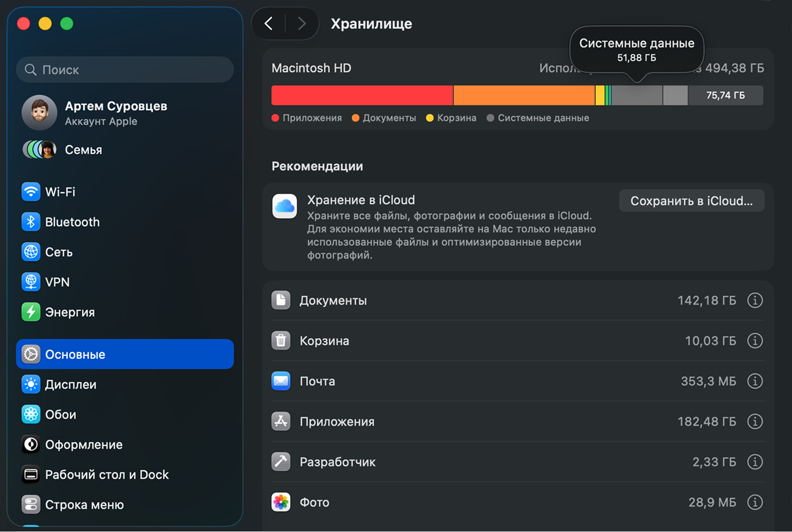Click the Фото app icon
Image resolution: width=792 pixels, height=532 pixels.
point(281,502)
